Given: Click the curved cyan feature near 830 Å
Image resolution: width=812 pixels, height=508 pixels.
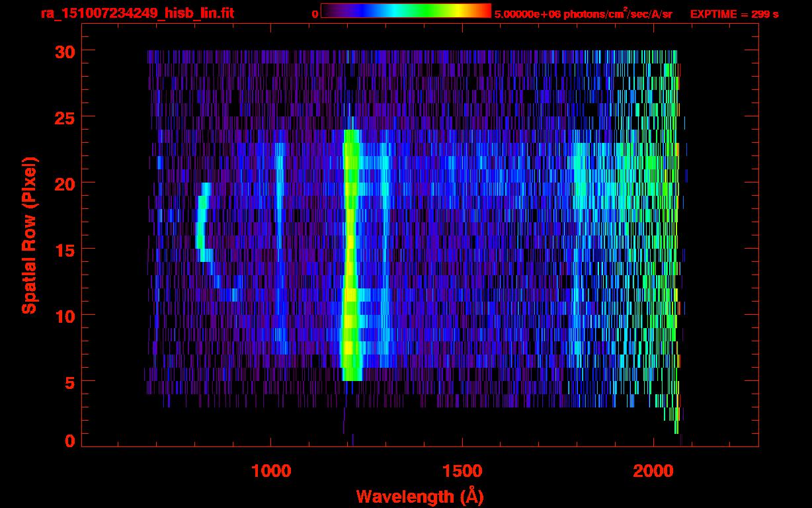Looking at the screenshot, I should pyautogui.click(x=204, y=222).
